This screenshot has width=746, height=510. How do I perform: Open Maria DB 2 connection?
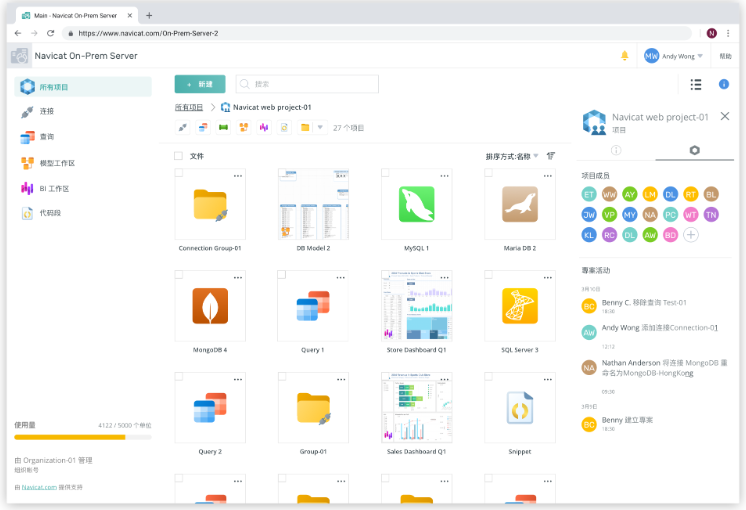click(520, 204)
